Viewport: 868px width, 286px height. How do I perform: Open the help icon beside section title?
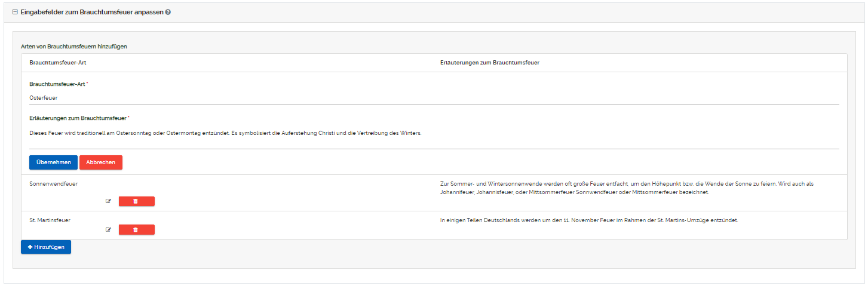168,12
